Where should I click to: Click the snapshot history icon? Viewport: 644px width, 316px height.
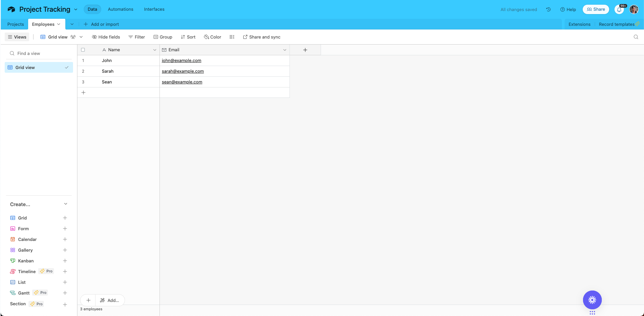[549, 9]
